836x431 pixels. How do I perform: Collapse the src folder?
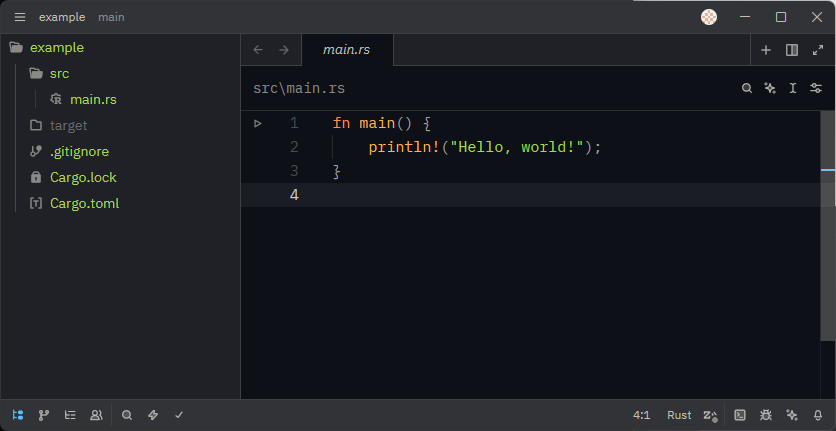[120, 74]
